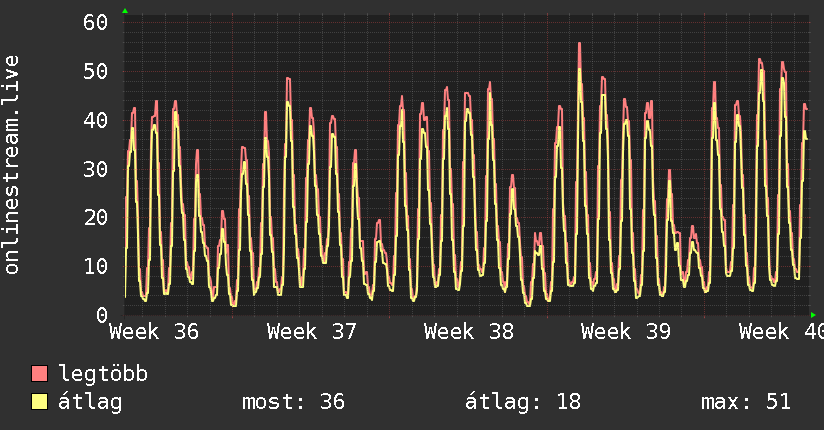824x430 pixels.
Task: Click the Week 39 axis label
Action: coord(626,332)
